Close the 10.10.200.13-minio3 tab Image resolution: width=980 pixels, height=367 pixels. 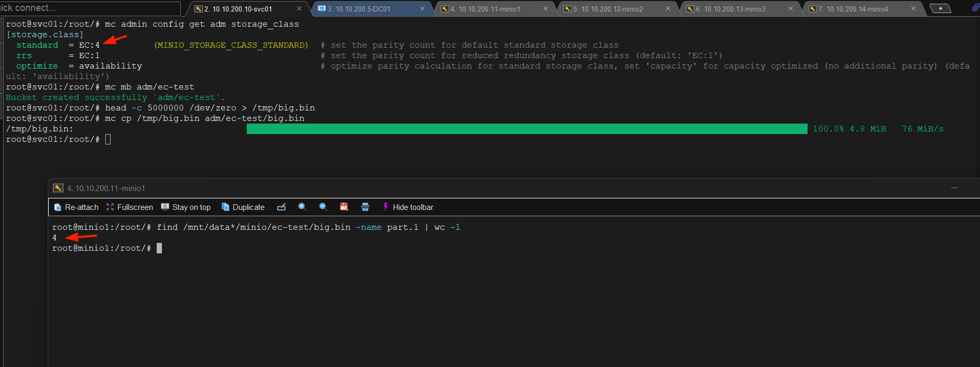pyautogui.click(x=790, y=8)
